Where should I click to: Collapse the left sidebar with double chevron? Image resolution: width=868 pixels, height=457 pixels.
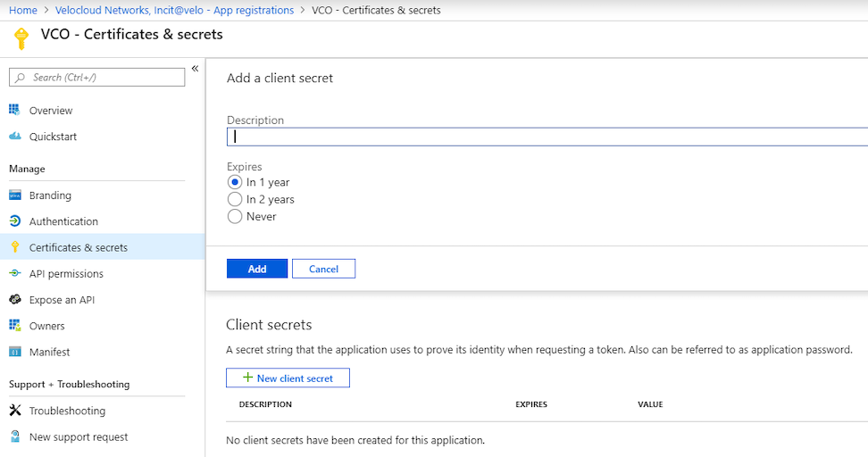(195, 69)
